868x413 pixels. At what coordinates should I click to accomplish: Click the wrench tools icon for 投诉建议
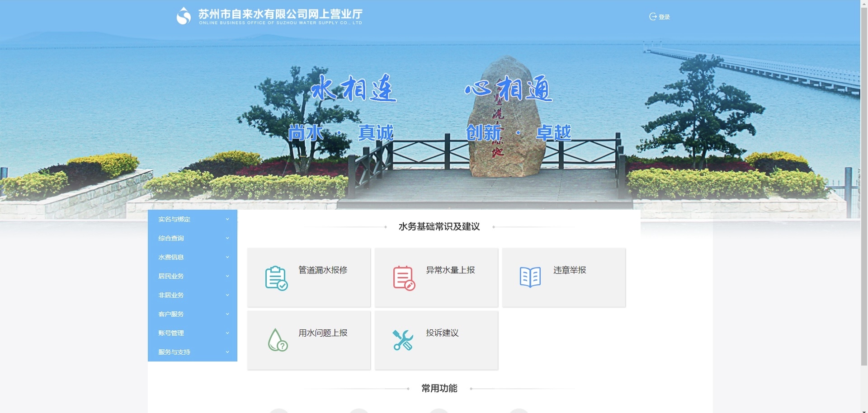[x=403, y=340]
